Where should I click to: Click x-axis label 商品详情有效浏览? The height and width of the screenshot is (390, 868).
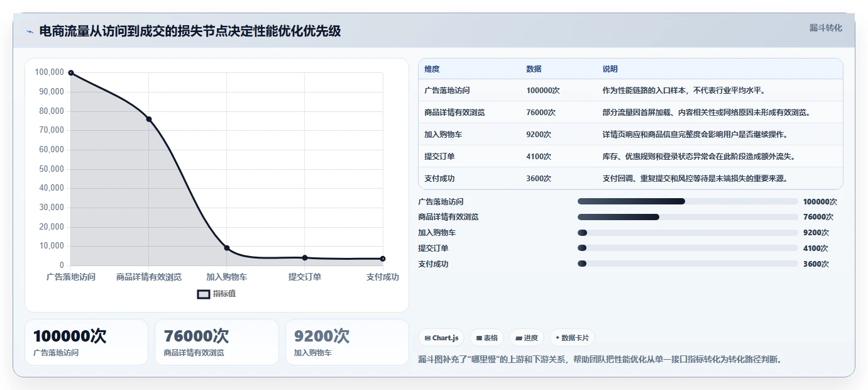(149, 277)
